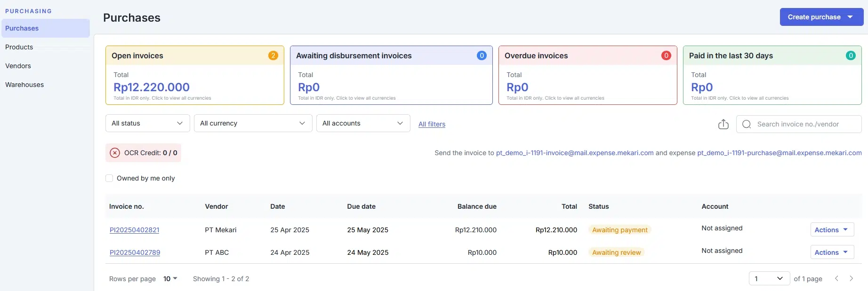Click the Balance due column header
Image resolution: width=868 pixels, height=291 pixels.
click(477, 206)
